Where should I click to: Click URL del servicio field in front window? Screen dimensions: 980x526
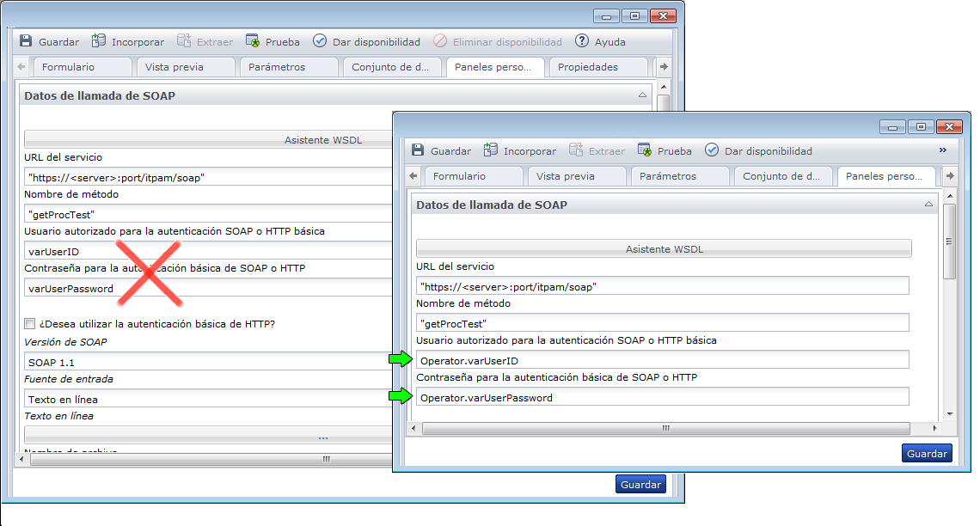[663, 286]
